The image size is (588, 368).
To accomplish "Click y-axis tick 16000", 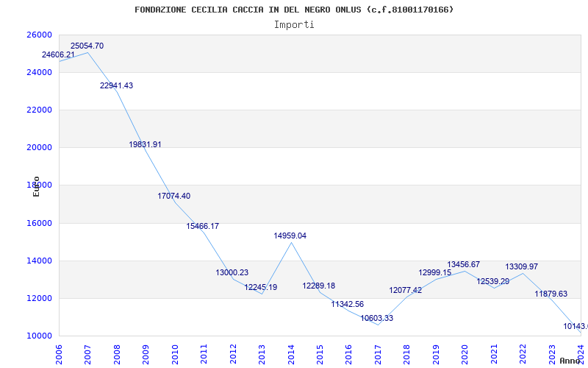I will (x=39, y=223).
